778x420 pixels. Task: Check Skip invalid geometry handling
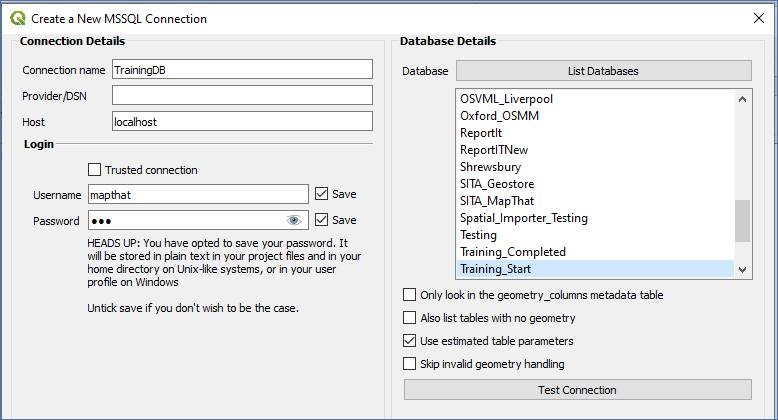(x=409, y=364)
